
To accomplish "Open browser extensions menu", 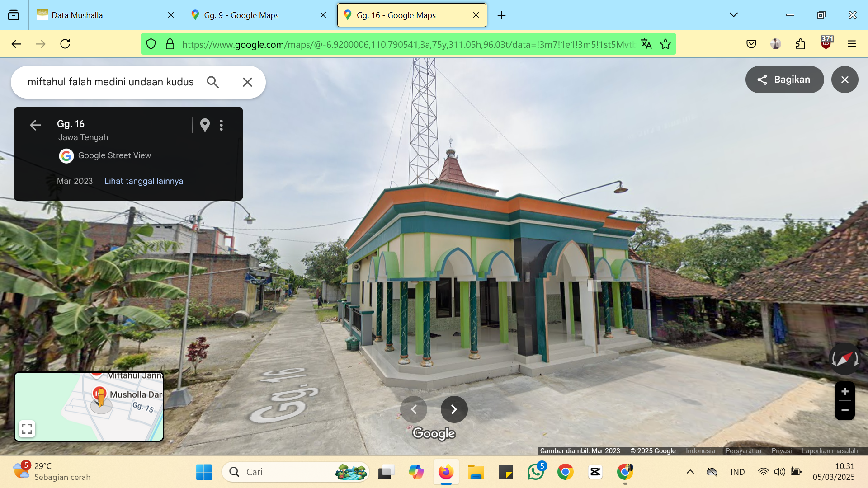I will click(x=800, y=44).
